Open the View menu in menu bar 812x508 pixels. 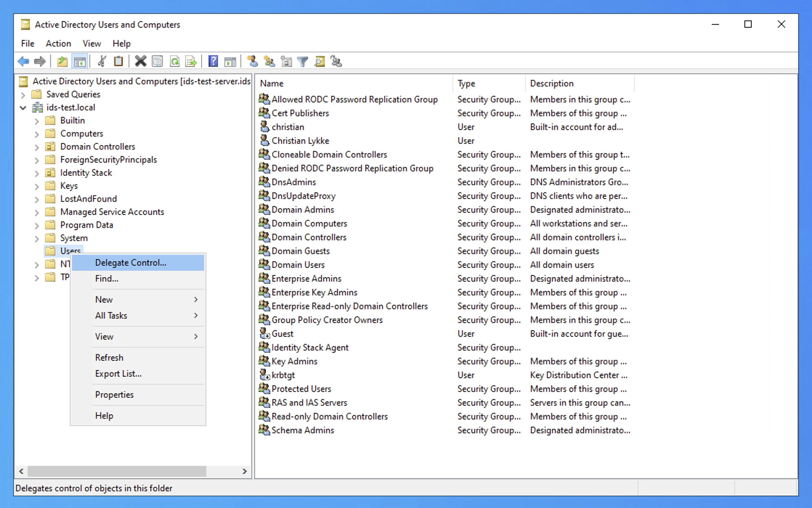92,43
